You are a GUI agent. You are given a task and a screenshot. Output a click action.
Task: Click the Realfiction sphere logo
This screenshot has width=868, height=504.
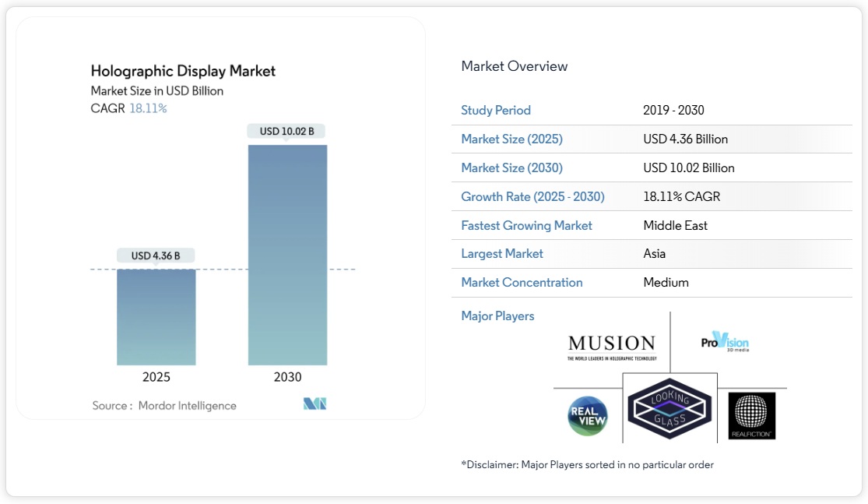(x=751, y=415)
